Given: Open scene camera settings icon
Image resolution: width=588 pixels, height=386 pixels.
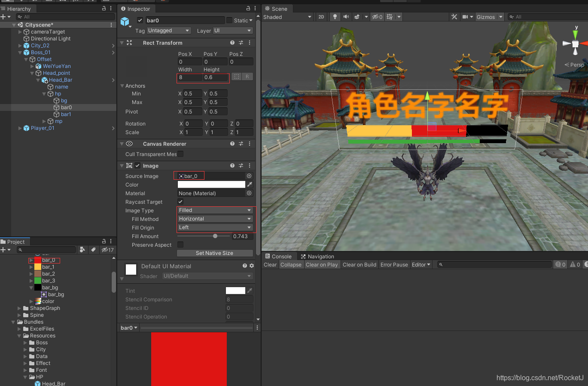Looking at the screenshot, I should pos(465,17).
